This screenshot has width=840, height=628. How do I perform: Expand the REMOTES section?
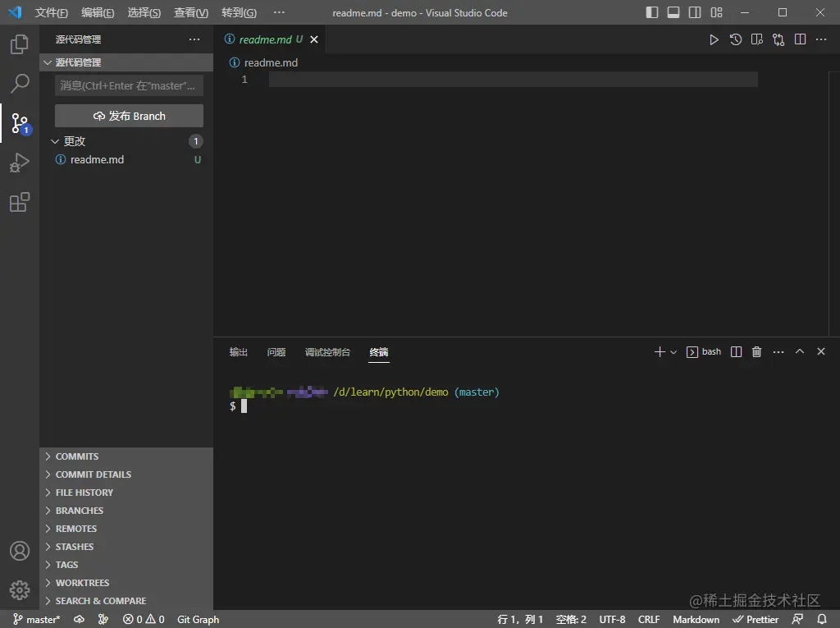click(x=126, y=529)
